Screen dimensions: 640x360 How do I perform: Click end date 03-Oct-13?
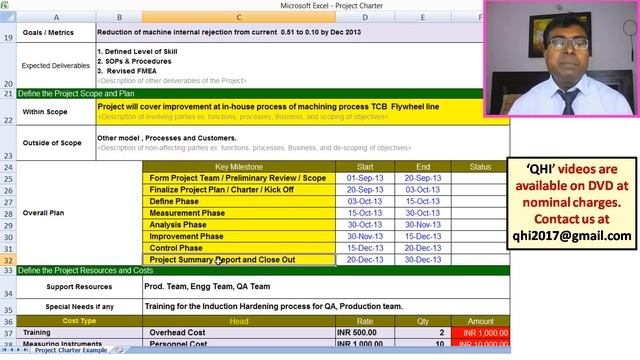pos(423,190)
